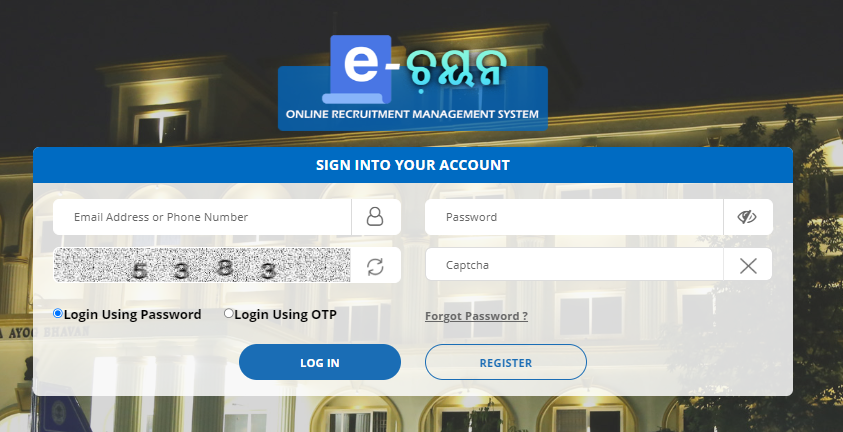Click the X icon beside Captcha field

748,265
